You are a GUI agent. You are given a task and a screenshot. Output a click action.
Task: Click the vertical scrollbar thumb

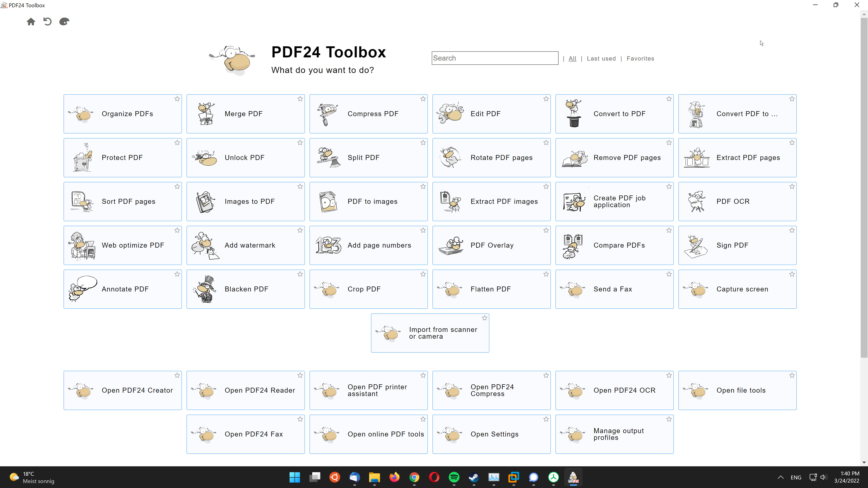coord(864,187)
